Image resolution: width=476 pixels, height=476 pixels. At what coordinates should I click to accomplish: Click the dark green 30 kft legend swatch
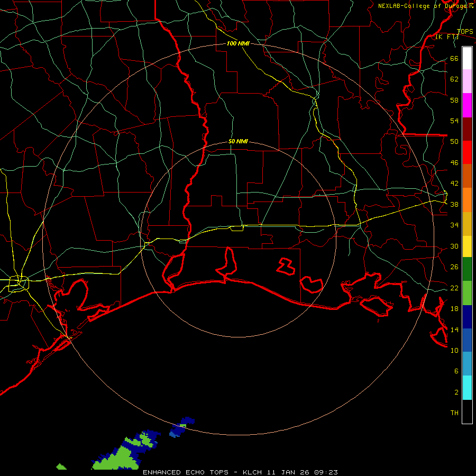pyautogui.click(x=467, y=269)
